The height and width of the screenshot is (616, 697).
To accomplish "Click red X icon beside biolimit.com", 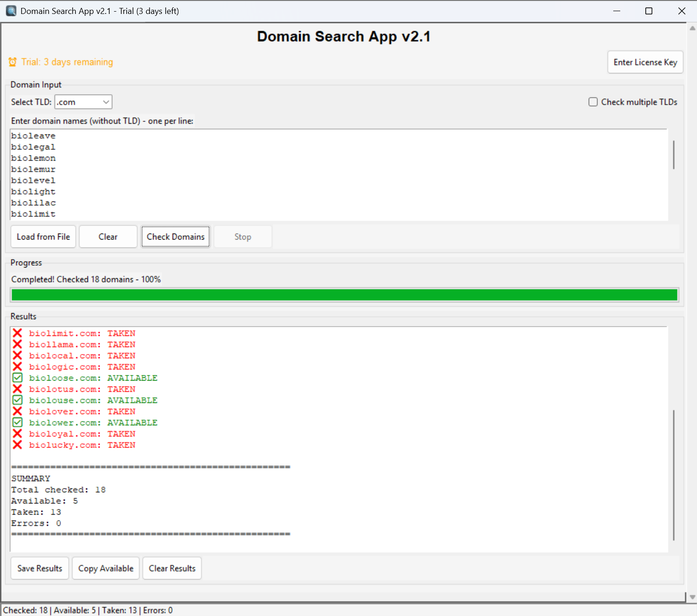I will coord(17,333).
